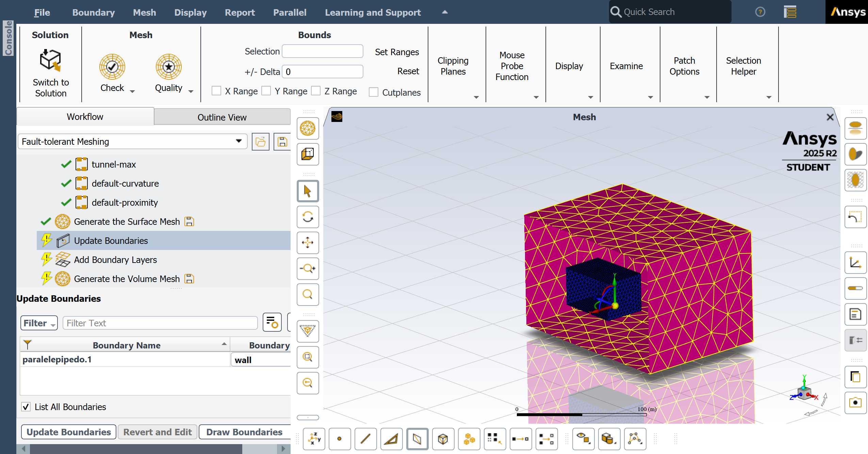Click the Update Boundaries button
868x454 pixels.
click(x=69, y=432)
